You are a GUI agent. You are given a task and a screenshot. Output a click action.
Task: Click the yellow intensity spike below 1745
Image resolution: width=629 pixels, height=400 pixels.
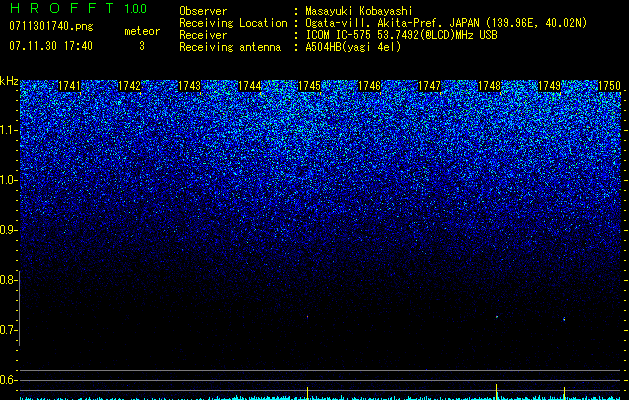pos(308,393)
